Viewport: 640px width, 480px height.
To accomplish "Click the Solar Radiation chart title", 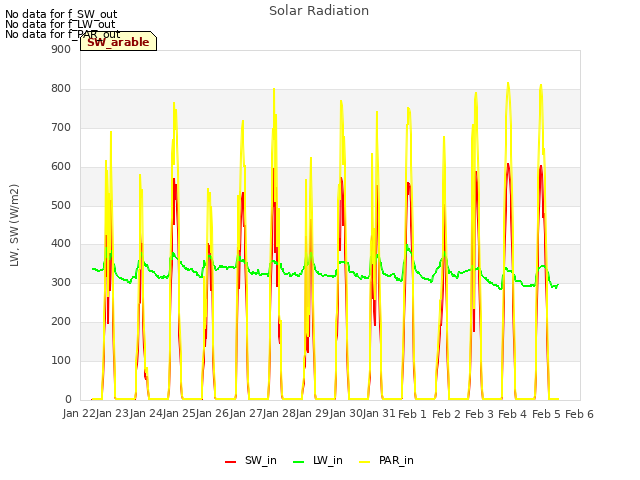I will pos(319,11).
